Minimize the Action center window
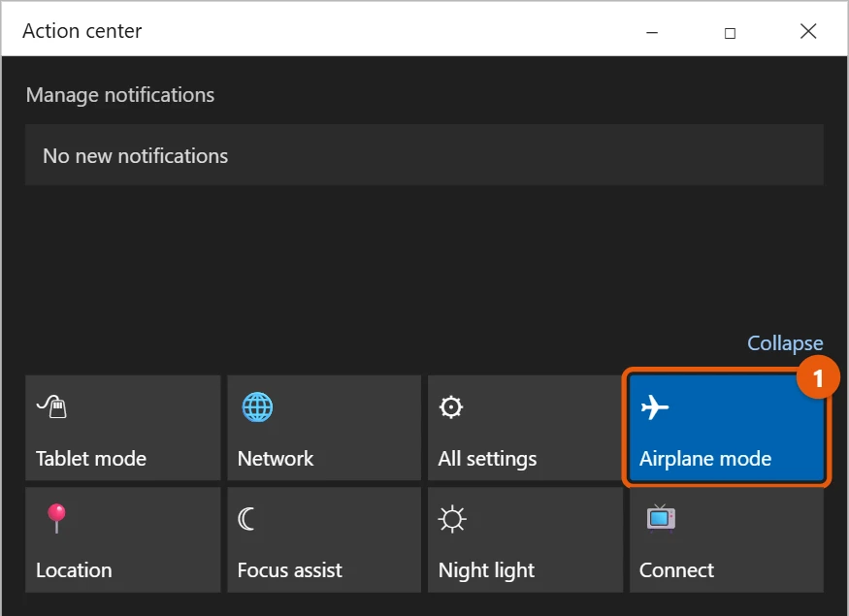Screen dimensions: 849x616 [652, 32]
